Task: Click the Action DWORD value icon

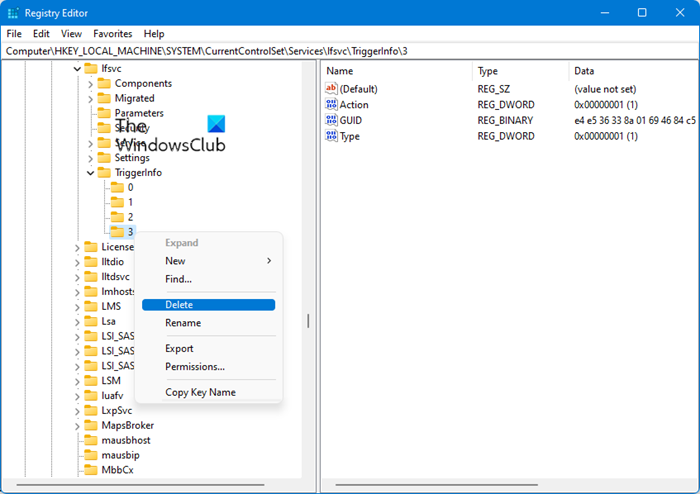Action: (331, 104)
